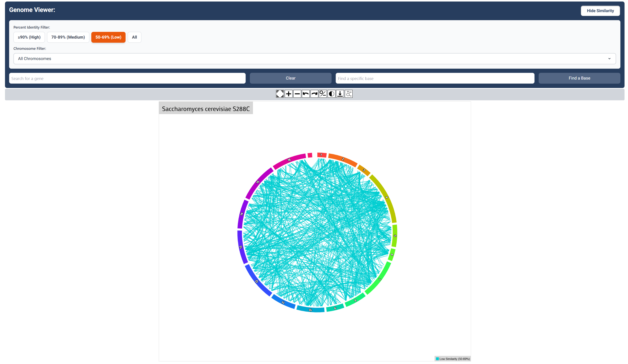Select the ≥90% (High) identity filter
628x364 pixels.
[x=29, y=37]
